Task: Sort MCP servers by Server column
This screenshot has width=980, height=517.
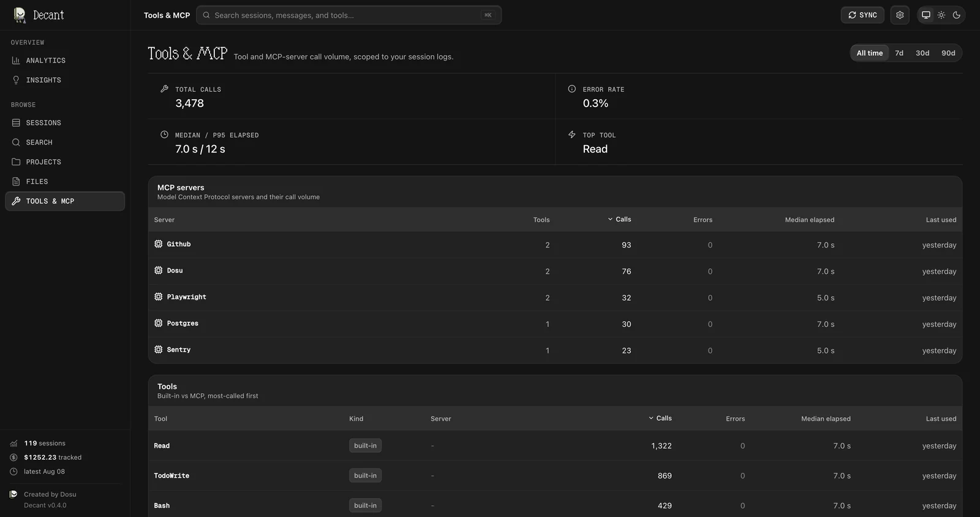Action: (164, 220)
